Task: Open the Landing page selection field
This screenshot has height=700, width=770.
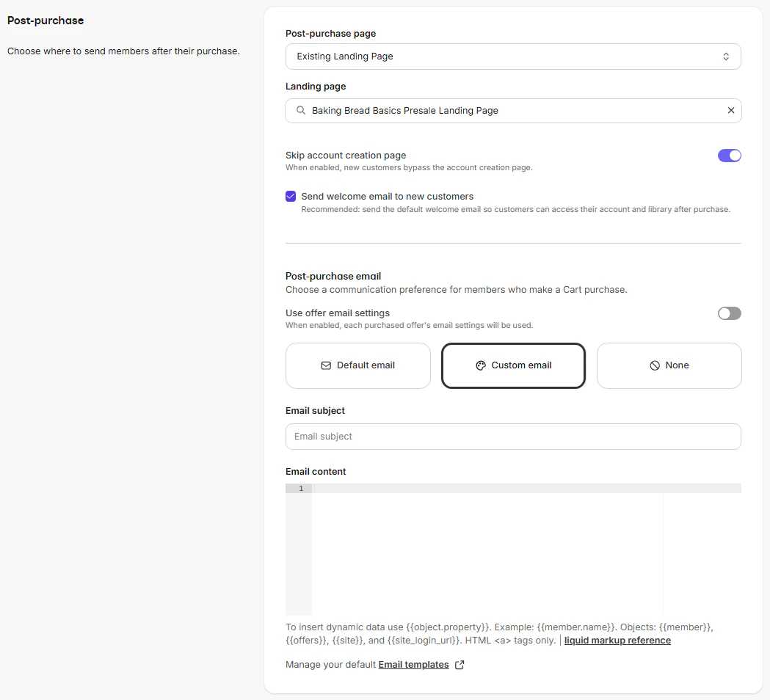Action: coord(513,109)
